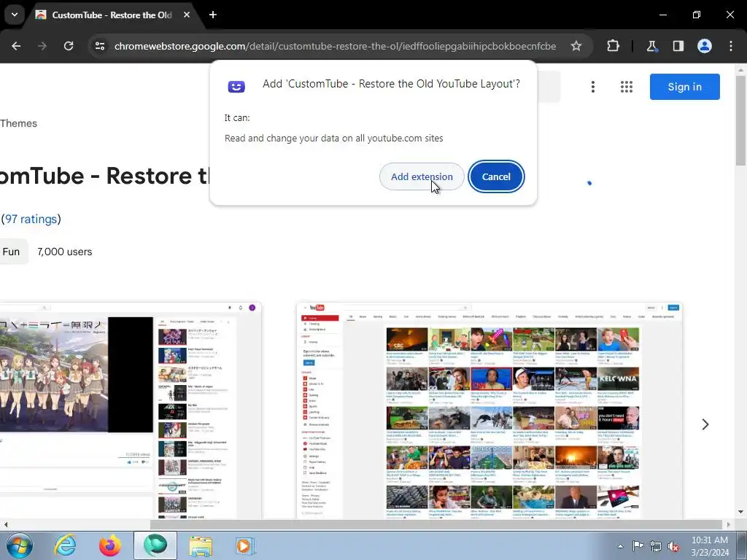The image size is (747, 560).
Task: Click the URL address bar
Action: point(335,46)
